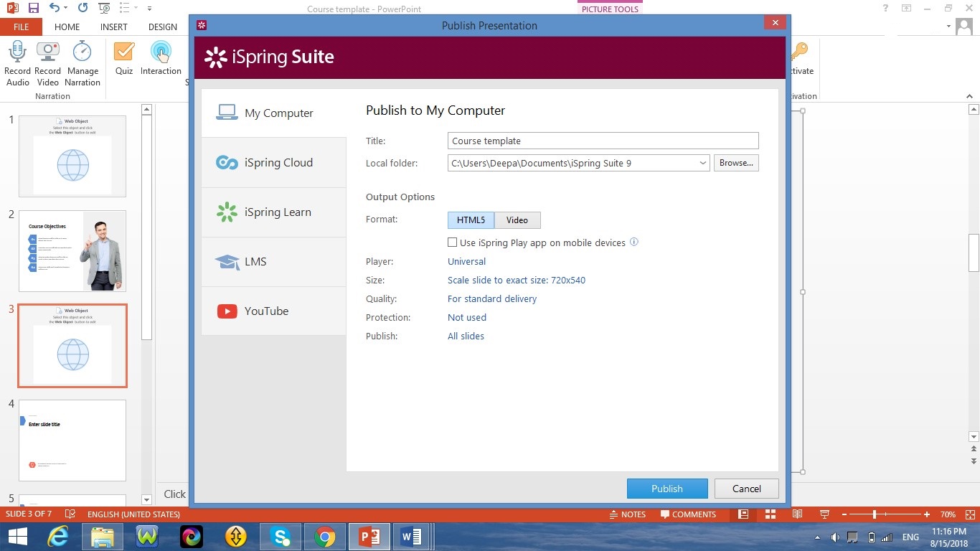Viewport: 980px width, 551px height.
Task: Start Slide Show from status bar icon
Action: (x=824, y=514)
